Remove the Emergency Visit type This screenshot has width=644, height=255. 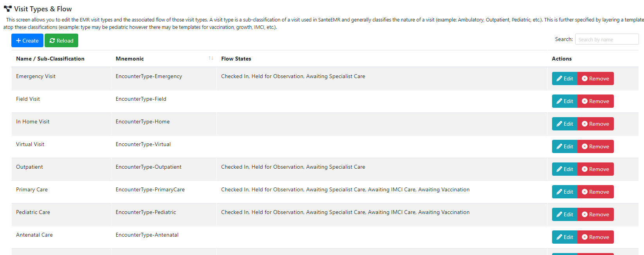coord(595,78)
